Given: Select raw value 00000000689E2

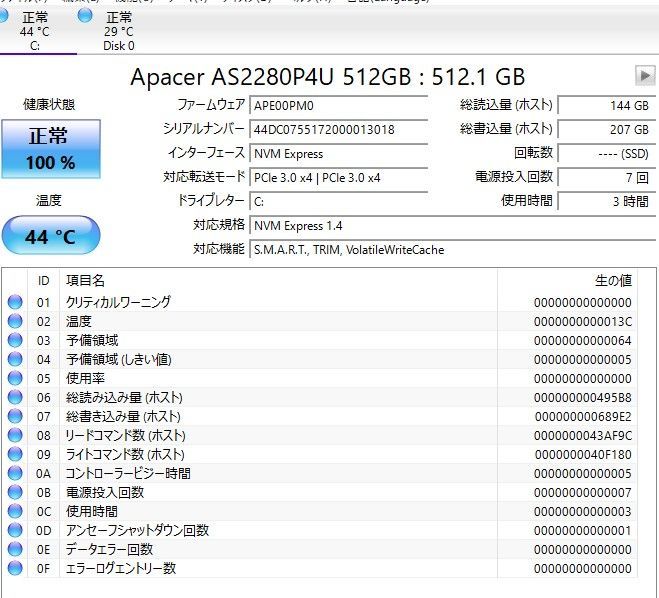Looking at the screenshot, I should point(583,417).
